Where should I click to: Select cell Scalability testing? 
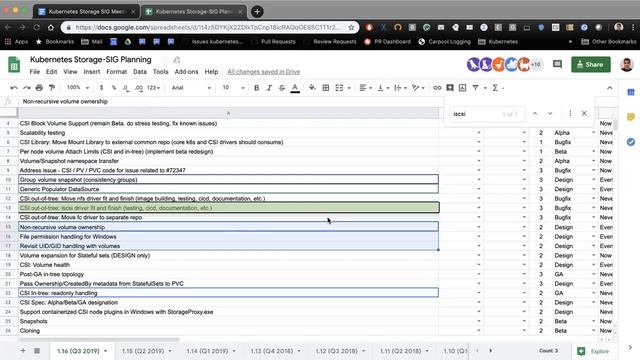[228, 133]
